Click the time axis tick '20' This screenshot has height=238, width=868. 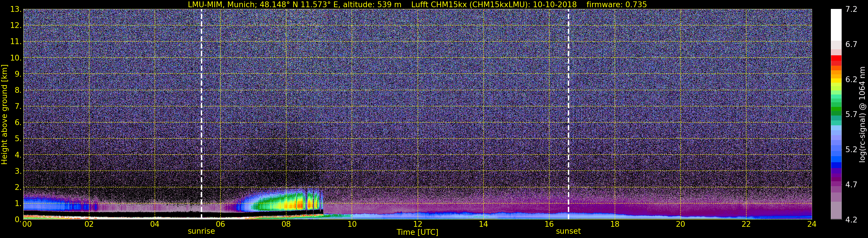pyautogui.click(x=680, y=224)
